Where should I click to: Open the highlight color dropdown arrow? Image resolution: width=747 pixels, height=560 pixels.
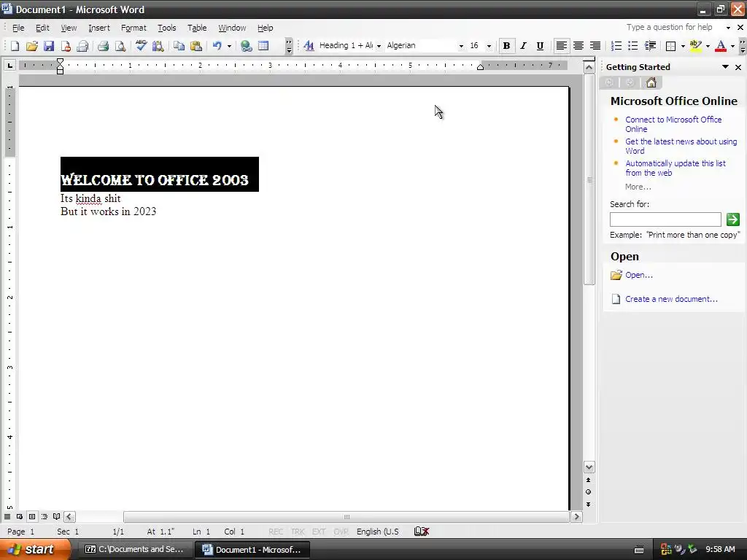(708, 46)
